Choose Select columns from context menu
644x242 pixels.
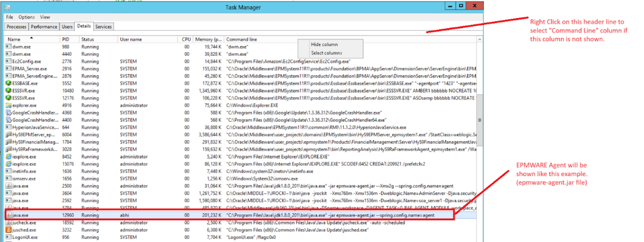326,53
